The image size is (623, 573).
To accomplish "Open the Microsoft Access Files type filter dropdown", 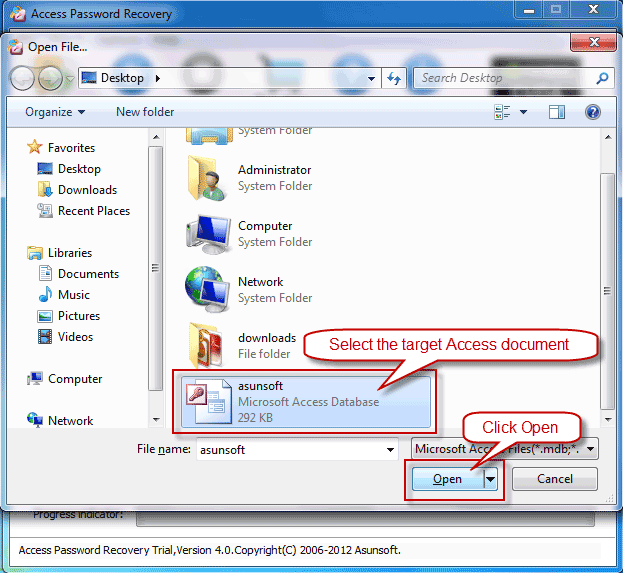I will tap(505, 449).
